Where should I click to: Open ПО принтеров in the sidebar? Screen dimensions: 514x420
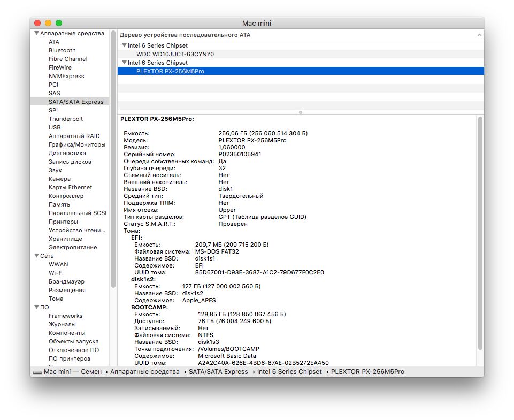click(x=69, y=358)
